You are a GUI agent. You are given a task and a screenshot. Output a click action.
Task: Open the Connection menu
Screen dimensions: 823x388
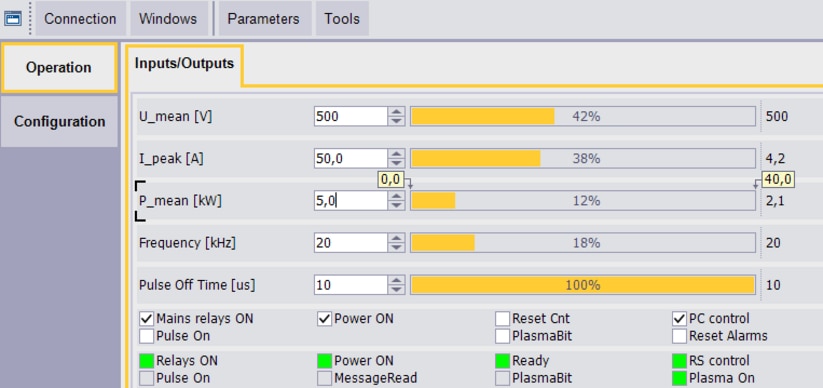click(x=80, y=19)
